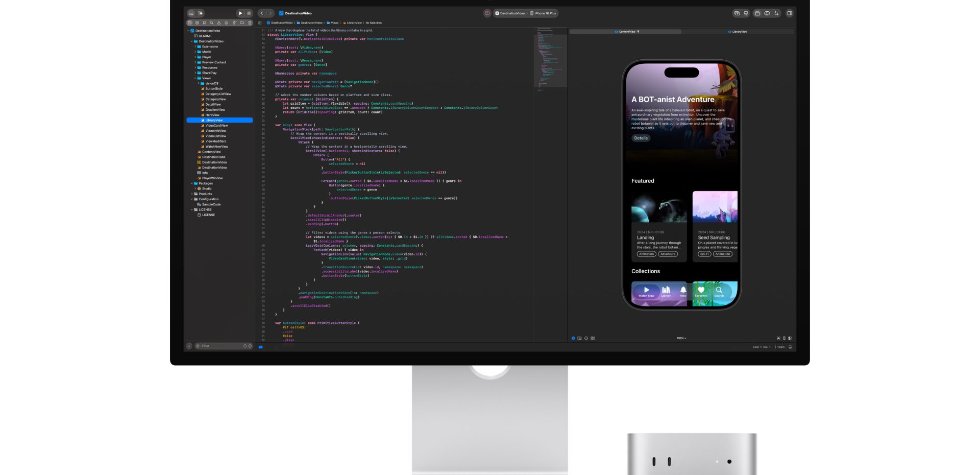Viewport: 980px width, 475px height.
Task: Expand the SharePlay folder
Action: pos(195,73)
